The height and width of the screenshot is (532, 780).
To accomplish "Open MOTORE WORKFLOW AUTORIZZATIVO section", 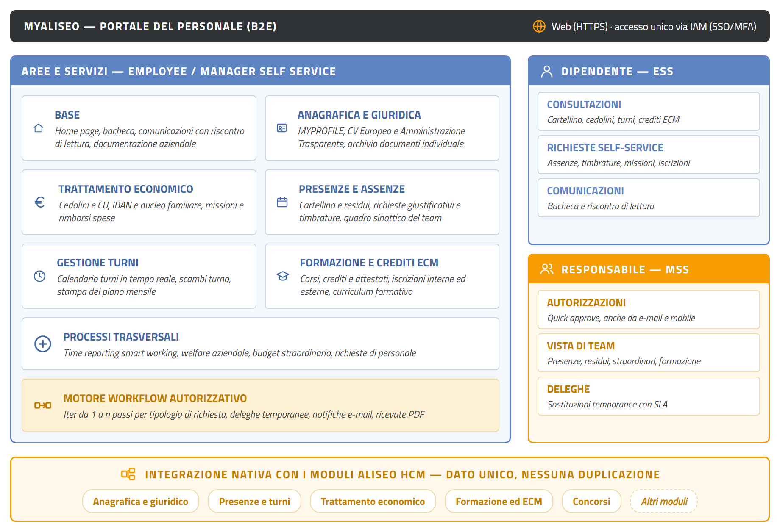I will [x=260, y=405].
